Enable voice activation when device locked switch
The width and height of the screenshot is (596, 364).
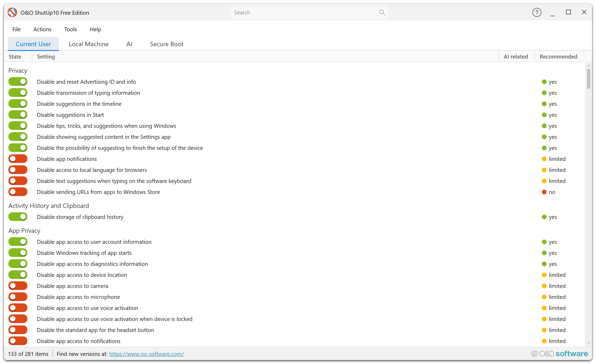click(18, 319)
